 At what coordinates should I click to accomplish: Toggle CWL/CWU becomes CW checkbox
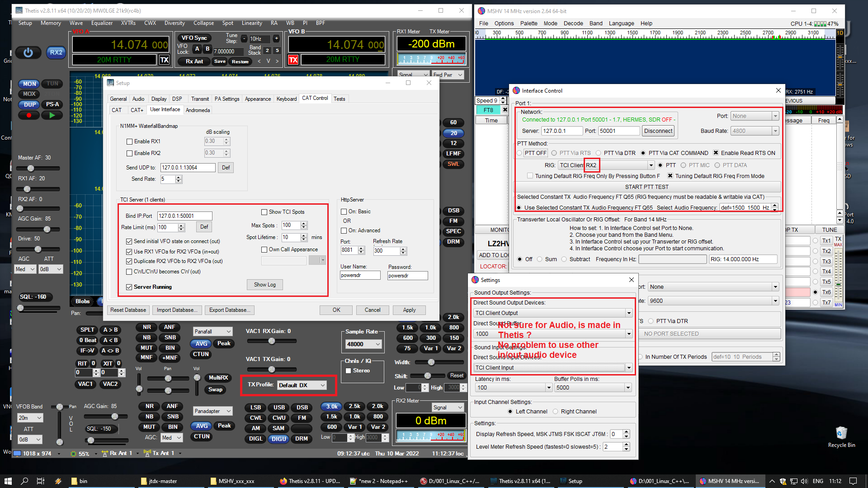(x=129, y=272)
